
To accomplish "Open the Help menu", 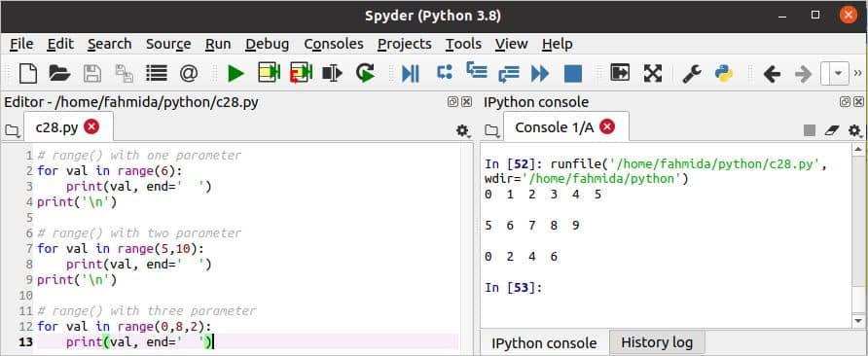I will click(557, 44).
